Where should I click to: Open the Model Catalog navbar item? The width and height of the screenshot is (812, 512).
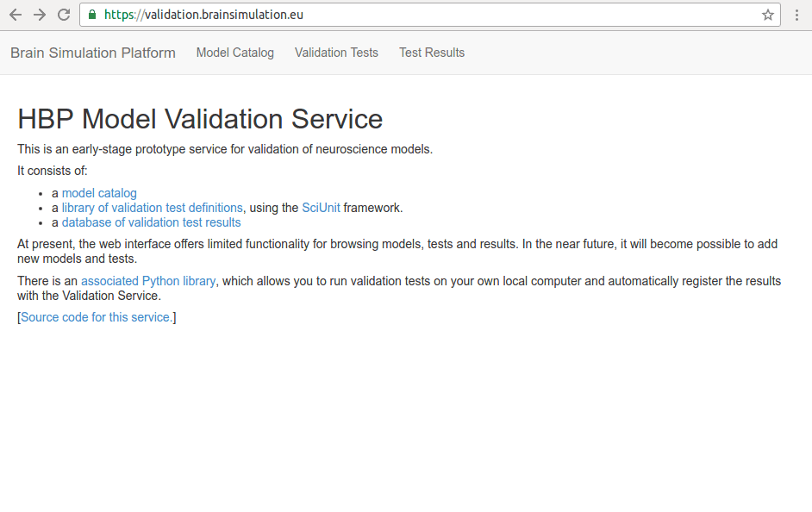coord(234,53)
